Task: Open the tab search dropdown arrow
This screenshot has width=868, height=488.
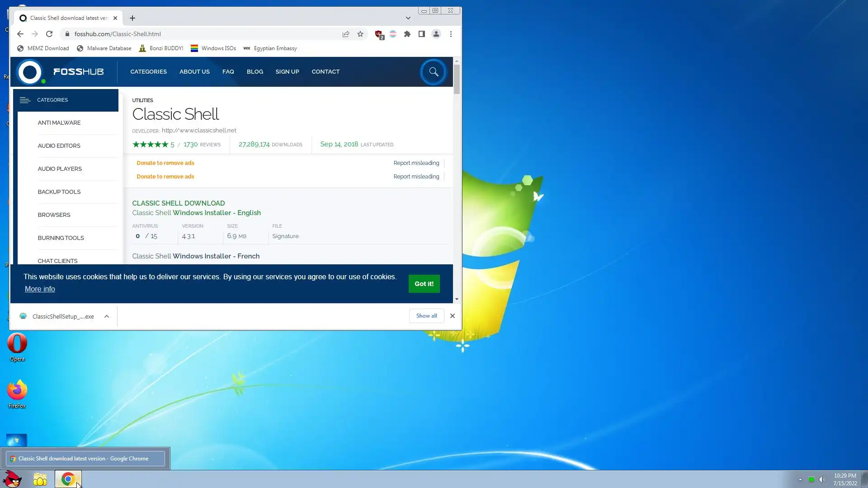Action: point(408,18)
